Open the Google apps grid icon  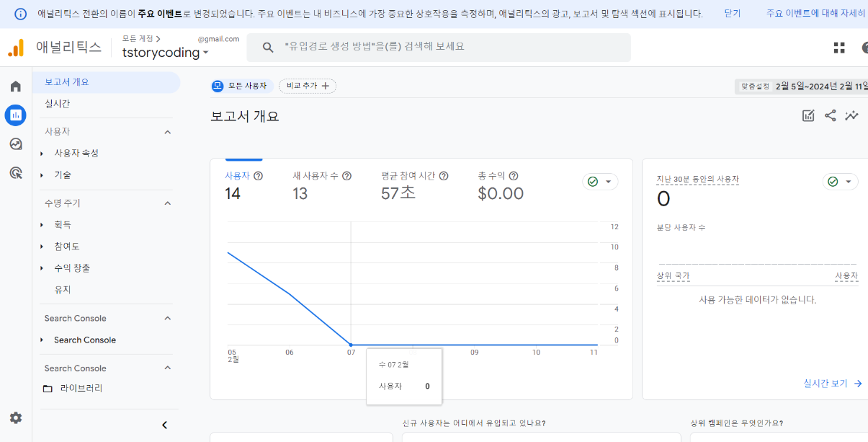pyautogui.click(x=838, y=48)
